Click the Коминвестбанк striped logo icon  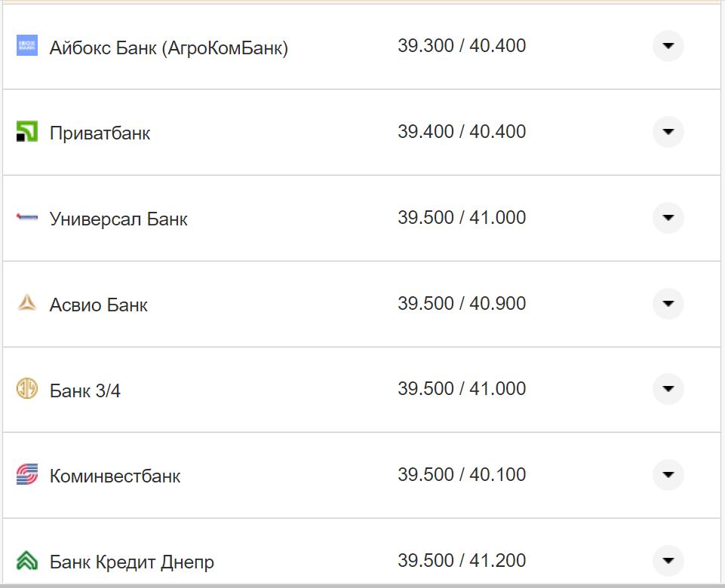27,475
